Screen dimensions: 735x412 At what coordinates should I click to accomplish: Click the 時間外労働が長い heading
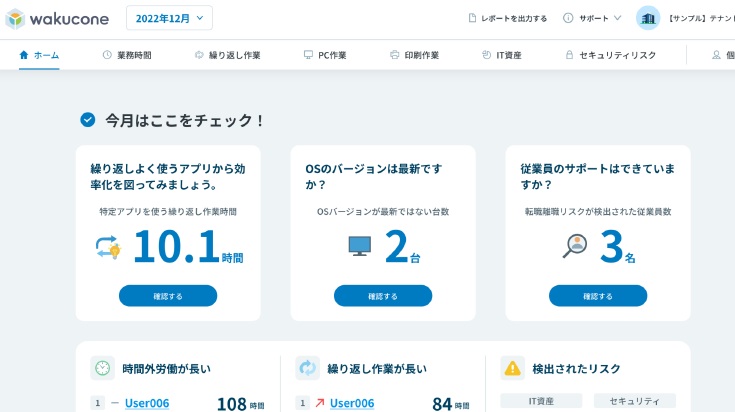[x=166, y=369]
